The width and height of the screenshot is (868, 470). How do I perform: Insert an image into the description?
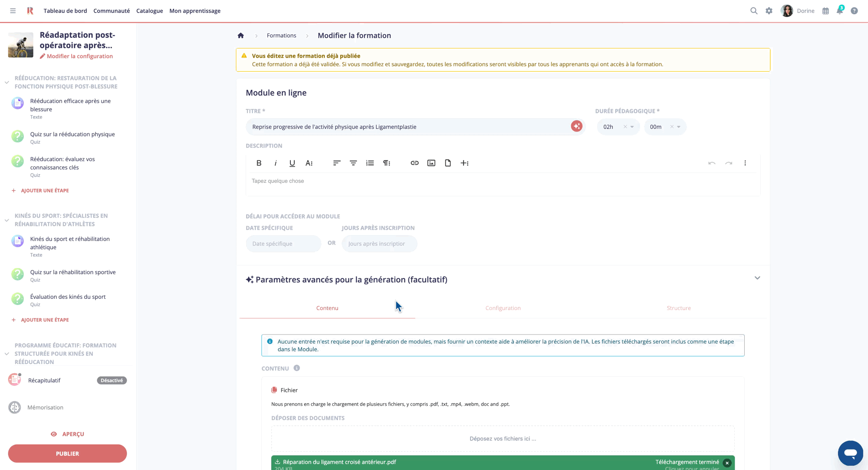click(x=431, y=163)
